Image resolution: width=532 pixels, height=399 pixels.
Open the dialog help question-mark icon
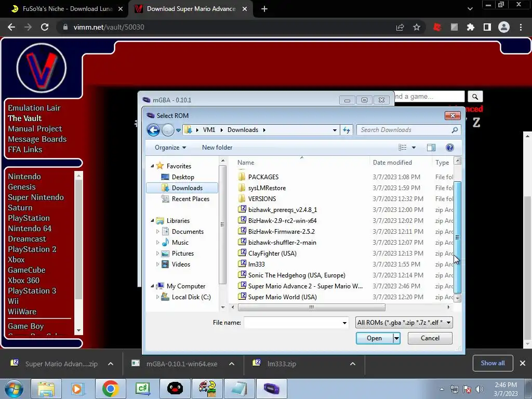tap(449, 148)
